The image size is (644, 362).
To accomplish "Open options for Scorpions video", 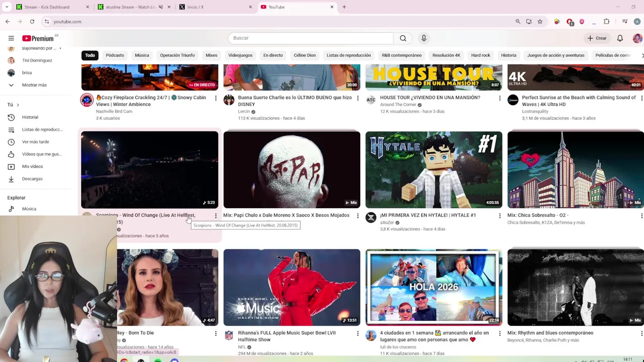I will [x=216, y=216].
